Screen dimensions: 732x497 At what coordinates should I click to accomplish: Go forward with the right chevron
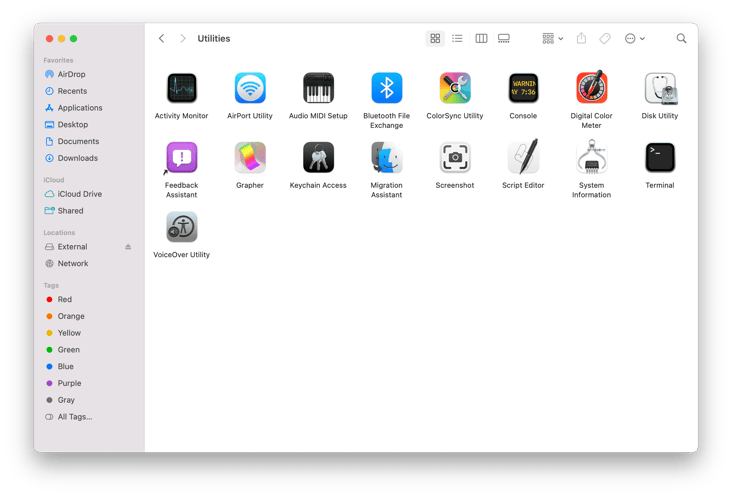point(183,38)
